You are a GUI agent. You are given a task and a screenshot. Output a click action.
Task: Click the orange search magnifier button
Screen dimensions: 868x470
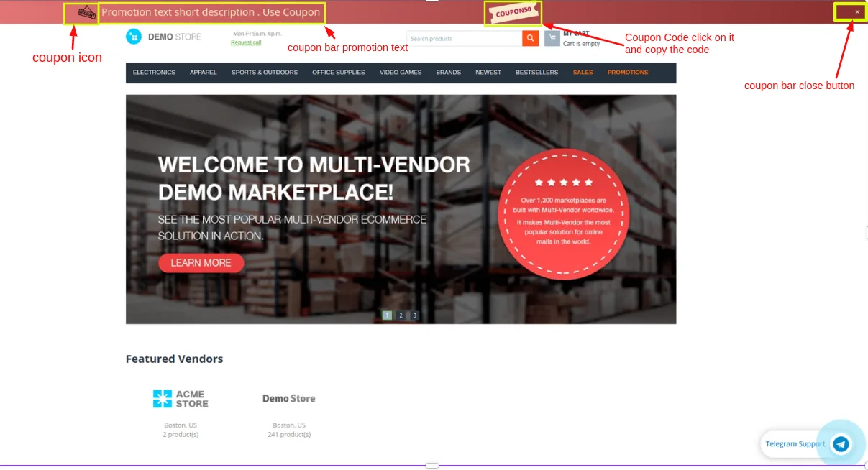pos(530,38)
